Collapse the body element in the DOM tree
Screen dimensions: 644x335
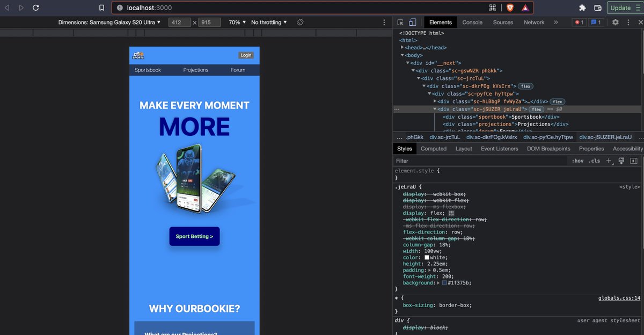click(402, 55)
